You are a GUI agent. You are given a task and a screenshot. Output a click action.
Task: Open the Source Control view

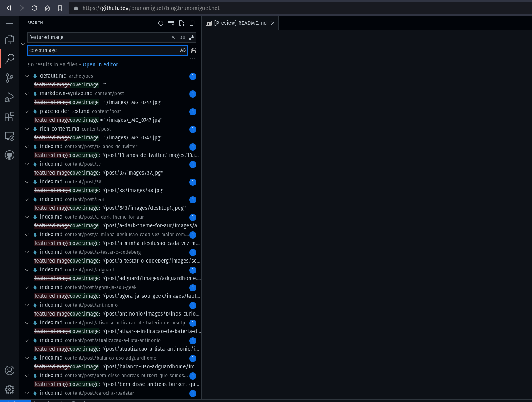tap(10, 78)
